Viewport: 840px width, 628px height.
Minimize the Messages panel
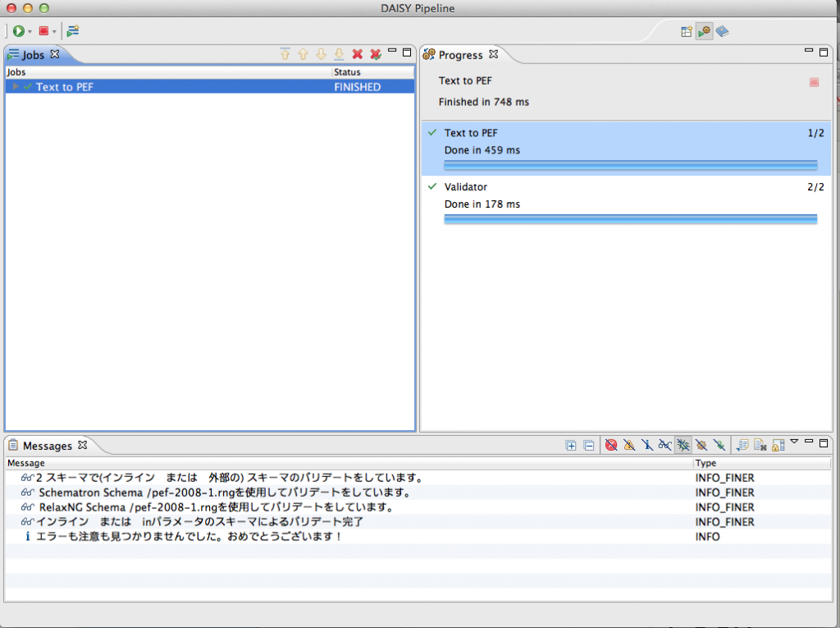coord(809,442)
